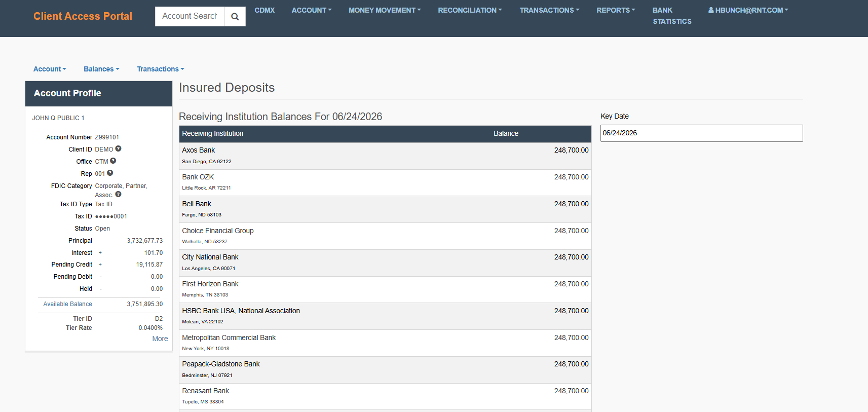This screenshot has width=868, height=412.
Task: Go to the CDMX menu item
Action: (x=265, y=10)
